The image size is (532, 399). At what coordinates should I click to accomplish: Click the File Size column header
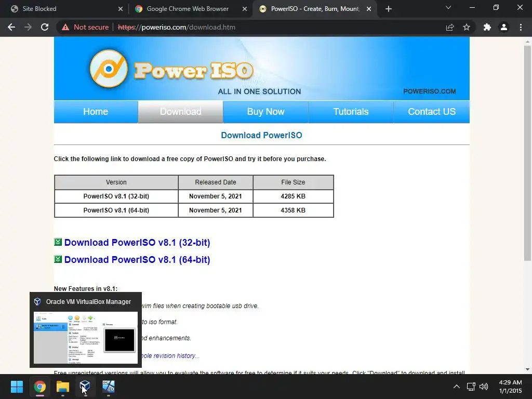[293, 182]
